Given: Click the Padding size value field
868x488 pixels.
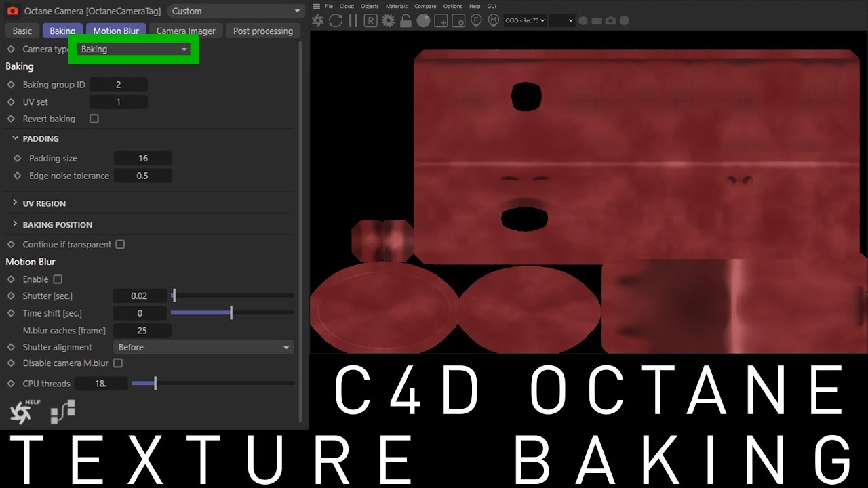Looking at the screenshot, I should tap(143, 158).
